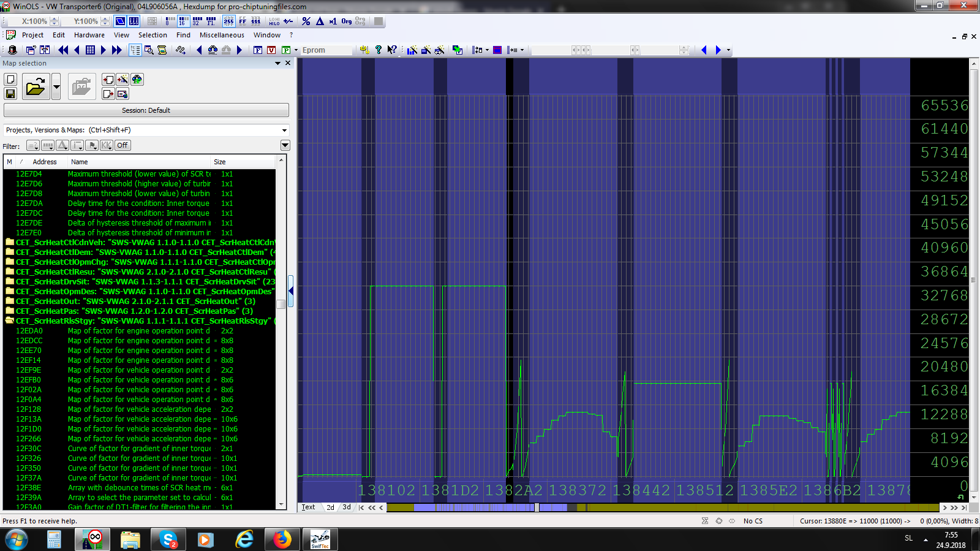This screenshot has height=551, width=980.
Task: Click the rewind double-arrow icon
Action: click(62, 50)
